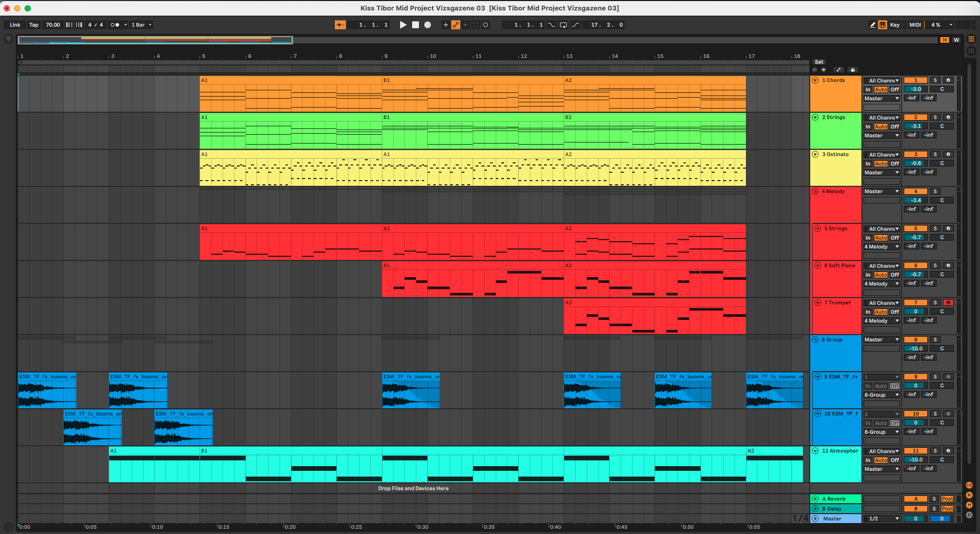Open 6 Soft Piano output routing dropdown

point(881,284)
